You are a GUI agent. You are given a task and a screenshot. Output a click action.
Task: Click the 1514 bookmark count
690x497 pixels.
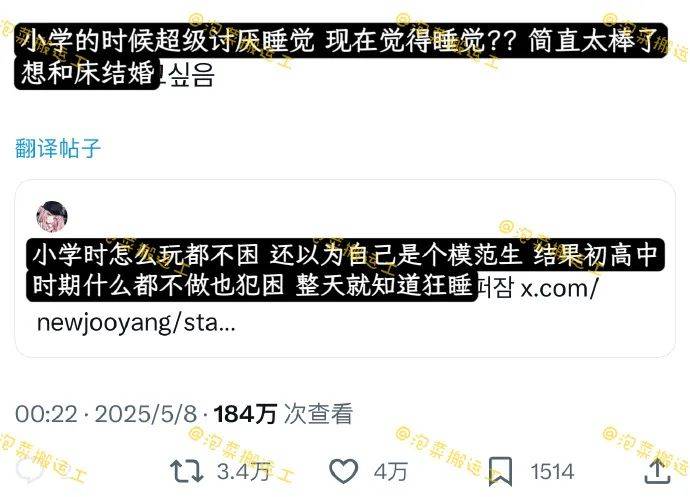552,471
